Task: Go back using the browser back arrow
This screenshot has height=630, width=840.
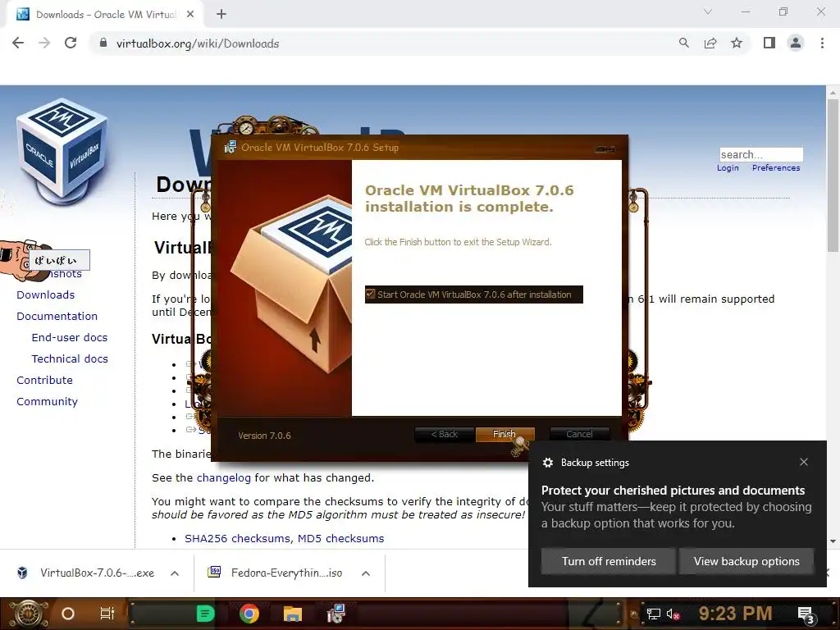Action: point(18,43)
